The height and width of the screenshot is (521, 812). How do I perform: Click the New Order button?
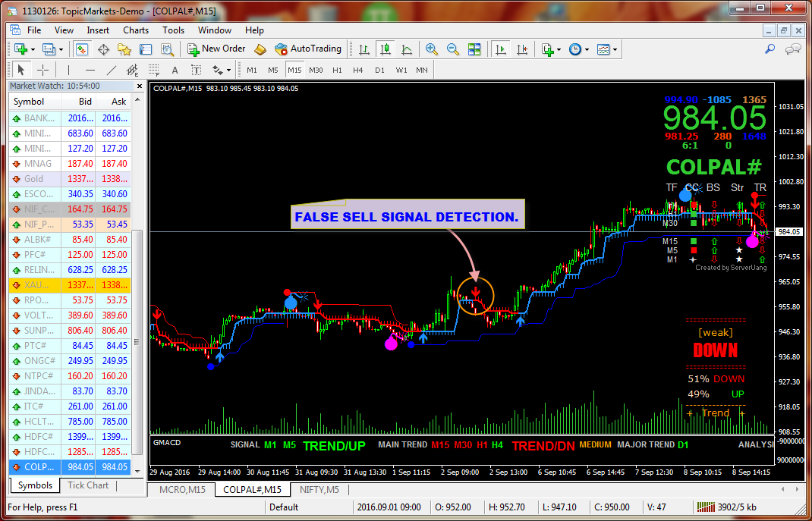[216, 49]
